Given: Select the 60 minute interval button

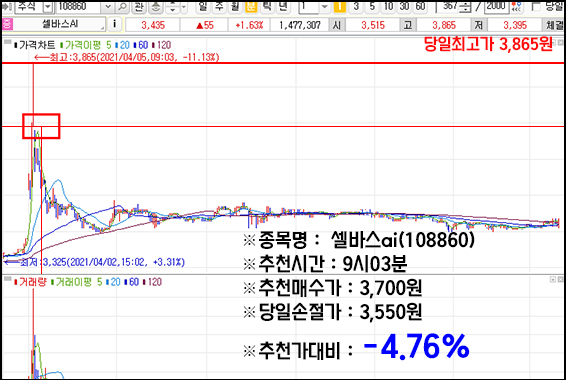Looking at the screenshot, I should (x=420, y=6).
